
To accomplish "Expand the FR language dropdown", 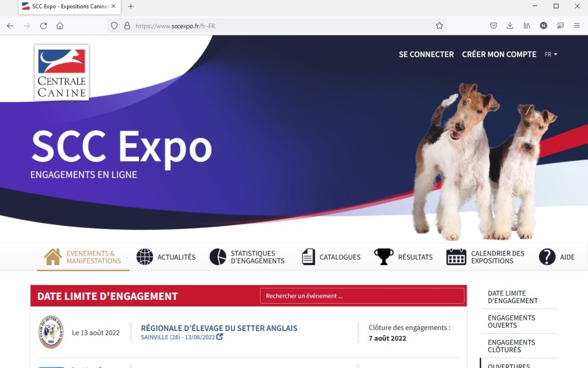I will coord(551,55).
